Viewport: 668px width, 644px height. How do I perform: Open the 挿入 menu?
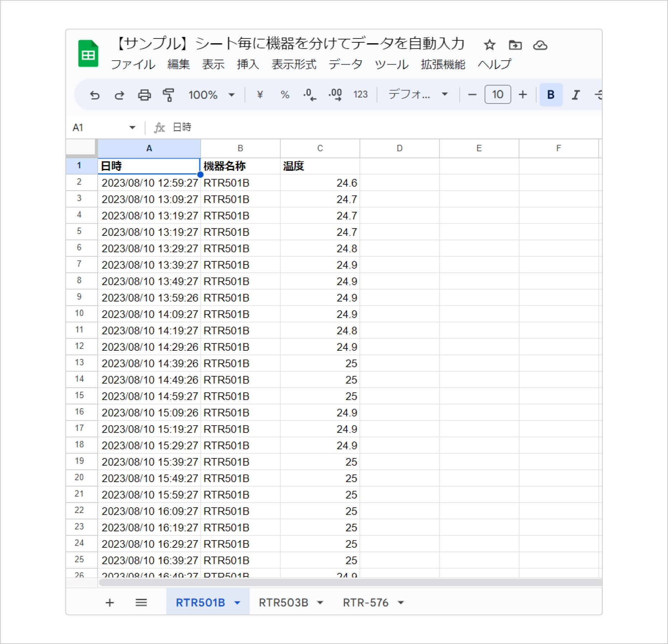click(x=248, y=65)
